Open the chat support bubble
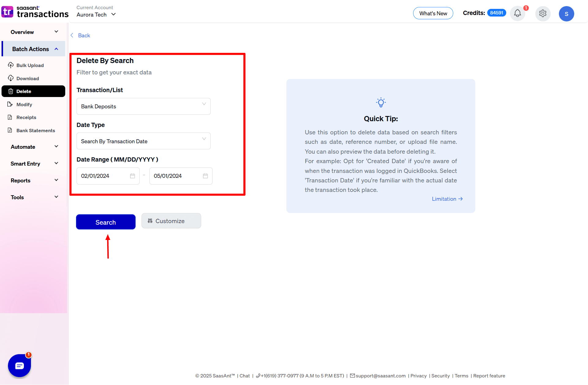This screenshot has height=385, width=588. [x=19, y=365]
